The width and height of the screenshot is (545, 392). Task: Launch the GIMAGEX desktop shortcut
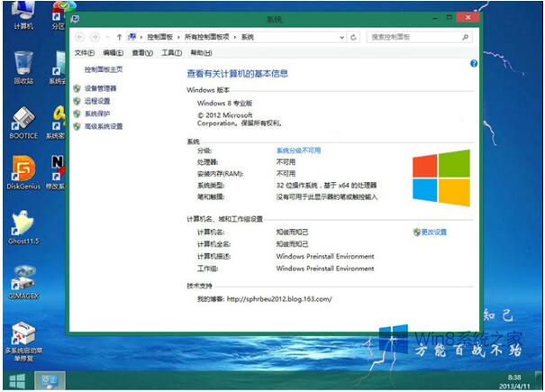(23, 282)
